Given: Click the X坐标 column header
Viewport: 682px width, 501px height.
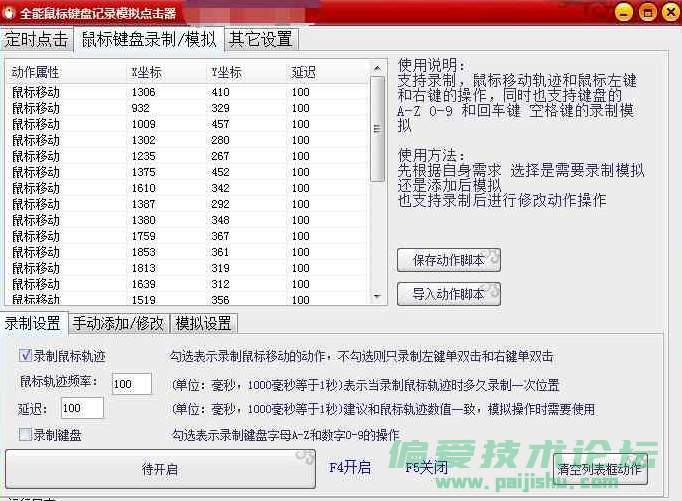Looking at the screenshot, I should tap(146, 72).
